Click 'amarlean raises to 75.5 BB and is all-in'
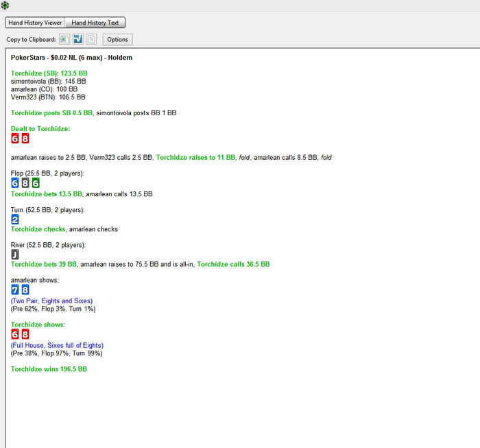The height and width of the screenshot is (448, 480). pos(137,264)
